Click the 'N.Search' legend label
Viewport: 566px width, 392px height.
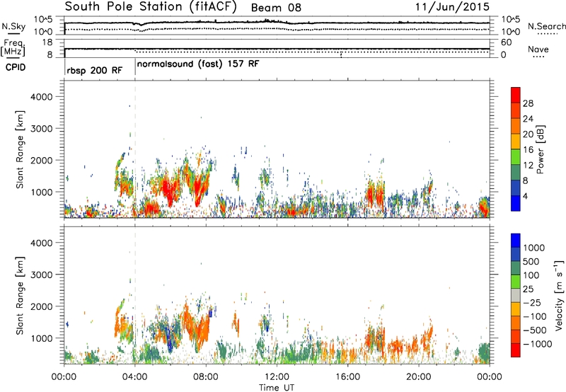point(546,26)
